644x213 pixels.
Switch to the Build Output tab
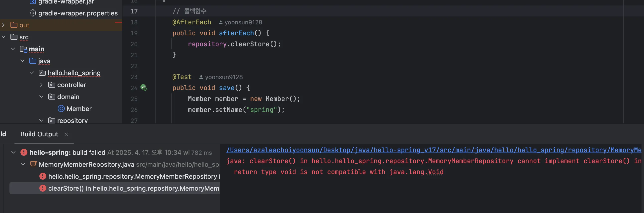[x=39, y=134]
